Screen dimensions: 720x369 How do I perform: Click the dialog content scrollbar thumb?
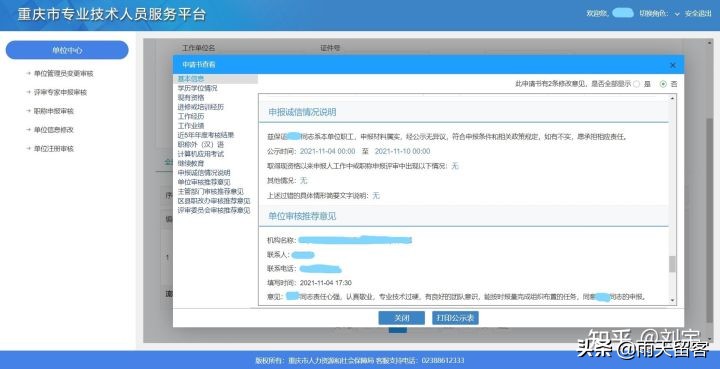click(x=672, y=264)
